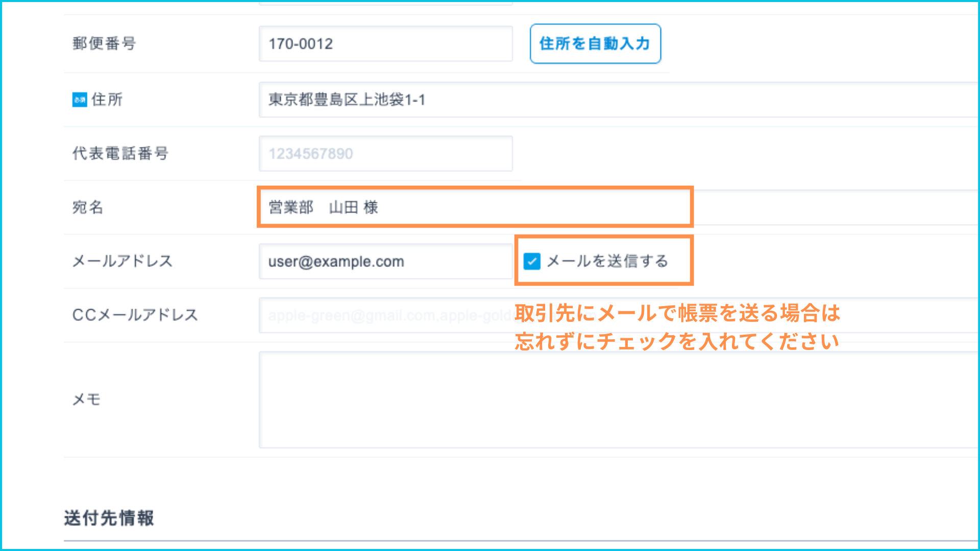Click the メモ field label
The height and width of the screenshot is (551, 980).
pyautogui.click(x=86, y=399)
